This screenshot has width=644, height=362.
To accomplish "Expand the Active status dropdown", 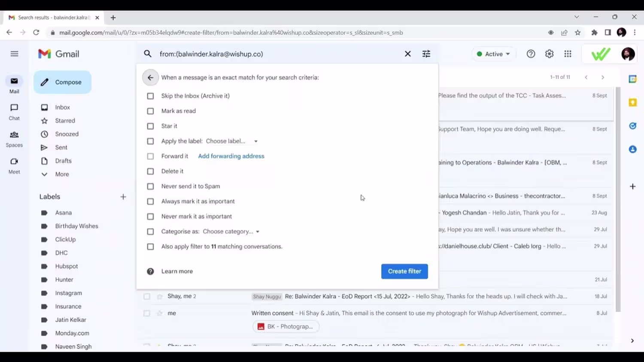I will [x=493, y=54].
